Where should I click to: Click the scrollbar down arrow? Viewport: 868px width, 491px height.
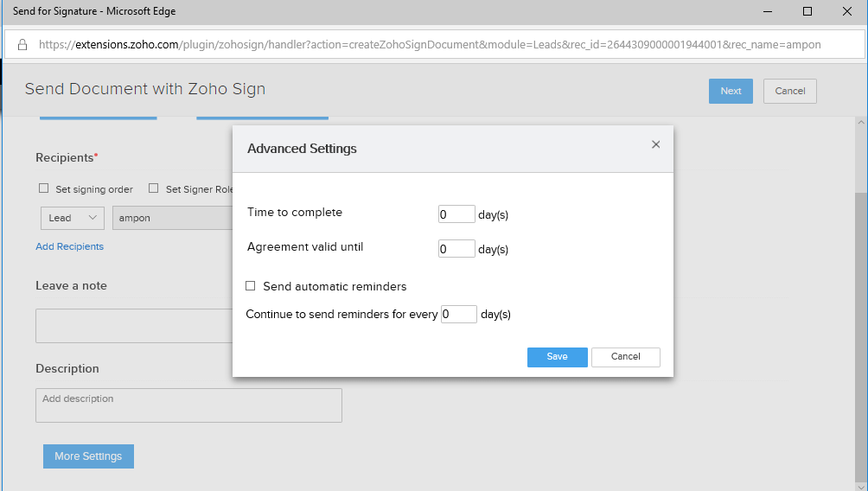point(861,487)
